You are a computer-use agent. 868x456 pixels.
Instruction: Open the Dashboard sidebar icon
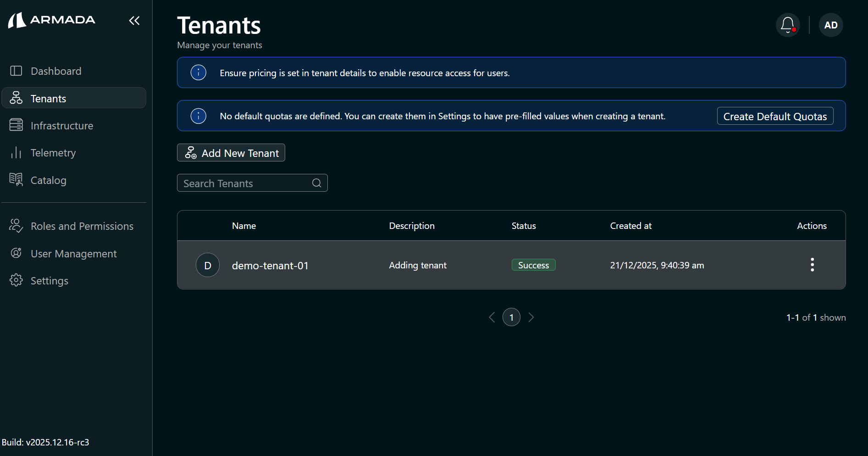coord(16,71)
